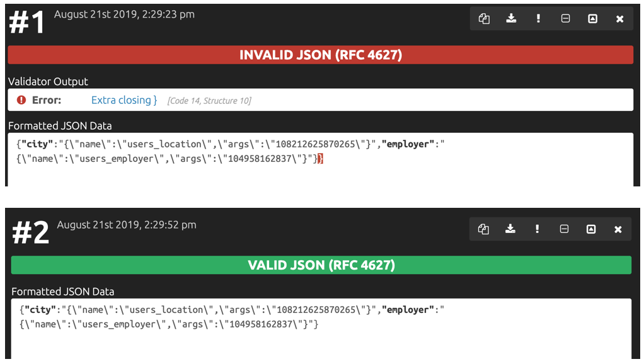Click the highlighted extra closing brace
The image size is (644, 364).
[321, 159]
